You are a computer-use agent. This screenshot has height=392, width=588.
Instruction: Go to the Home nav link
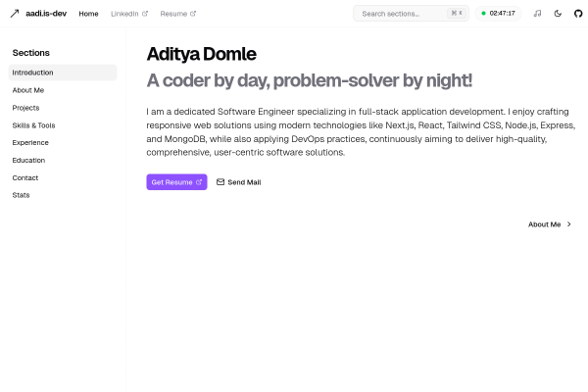click(88, 14)
